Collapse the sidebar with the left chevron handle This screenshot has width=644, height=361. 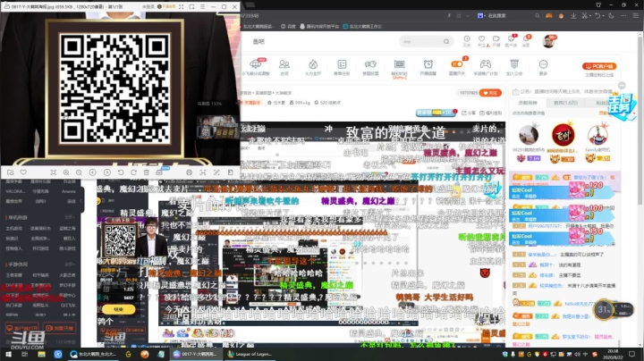click(80, 200)
